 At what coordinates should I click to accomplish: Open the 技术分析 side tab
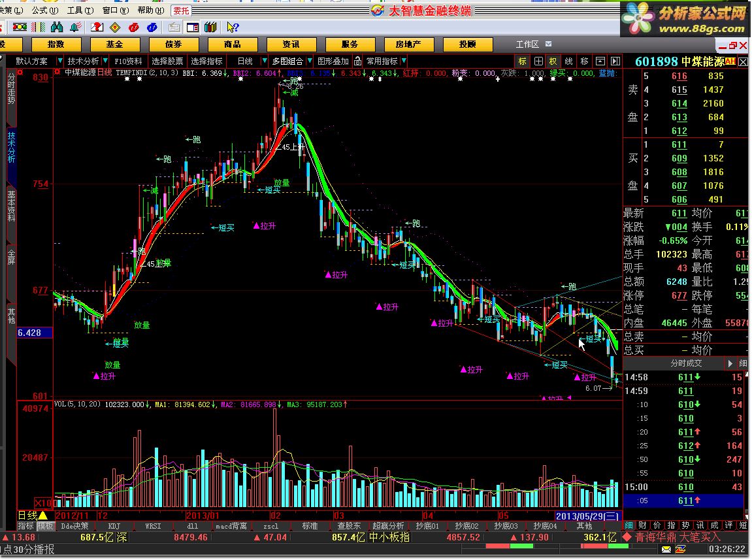[11, 147]
